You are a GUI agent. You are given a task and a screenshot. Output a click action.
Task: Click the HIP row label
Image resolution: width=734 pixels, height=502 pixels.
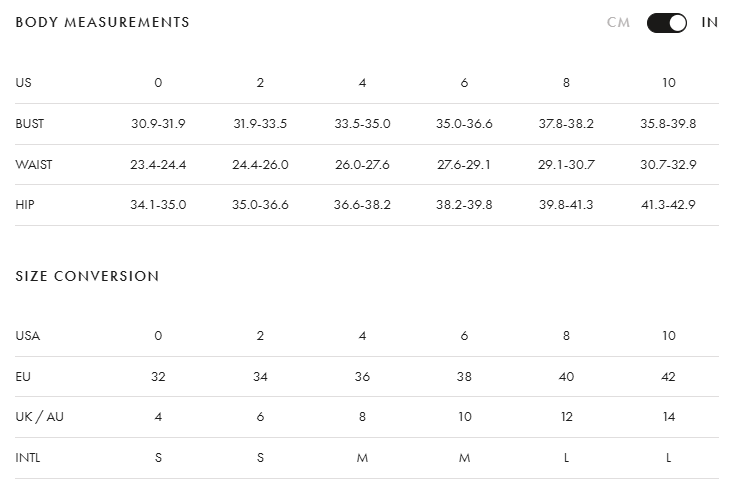(x=25, y=205)
